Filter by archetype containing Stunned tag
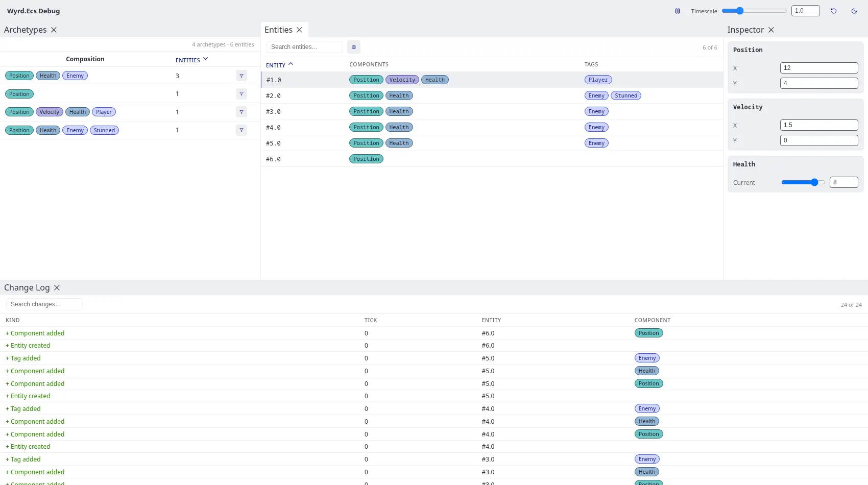The height and width of the screenshot is (485, 868). [x=242, y=130]
